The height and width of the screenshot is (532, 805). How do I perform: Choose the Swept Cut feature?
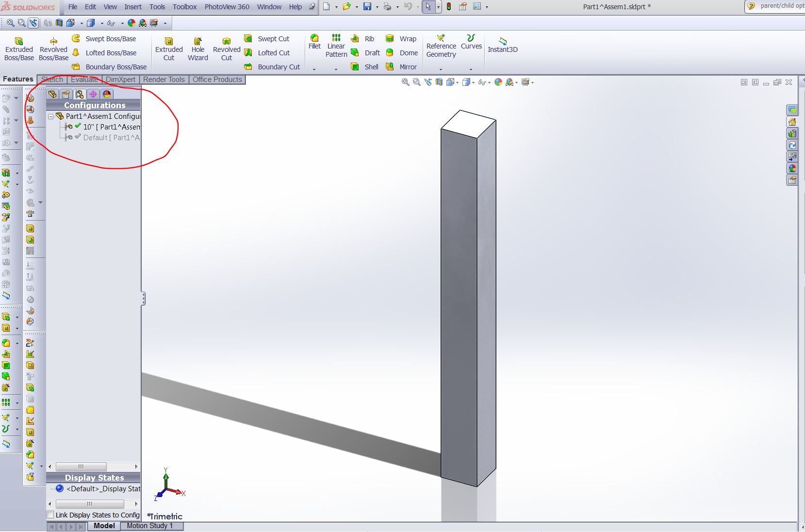pyautogui.click(x=266, y=39)
